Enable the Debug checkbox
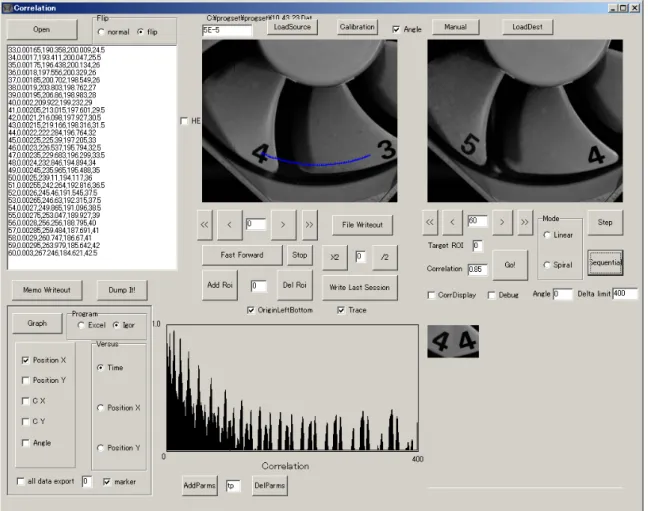 491,295
